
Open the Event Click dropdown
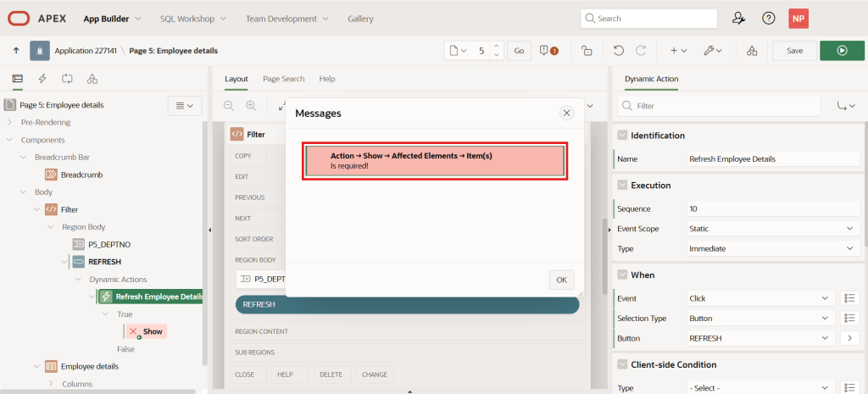pyautogui.click(x=760, y=298)
